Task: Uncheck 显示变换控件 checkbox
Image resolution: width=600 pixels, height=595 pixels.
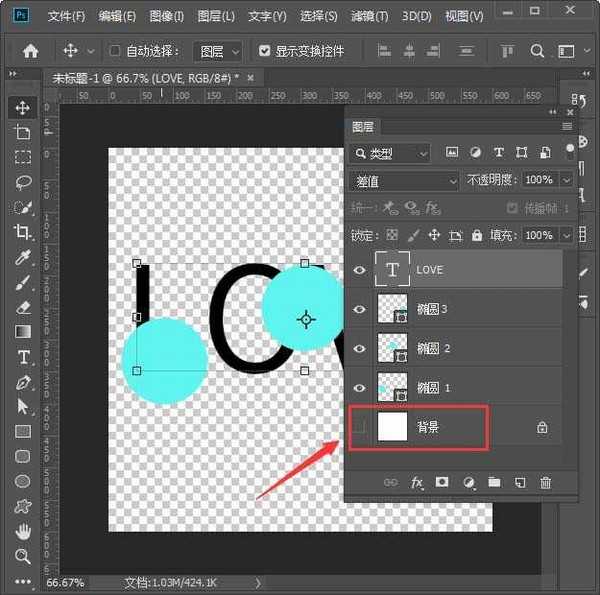Action: (x=264, y=50)
